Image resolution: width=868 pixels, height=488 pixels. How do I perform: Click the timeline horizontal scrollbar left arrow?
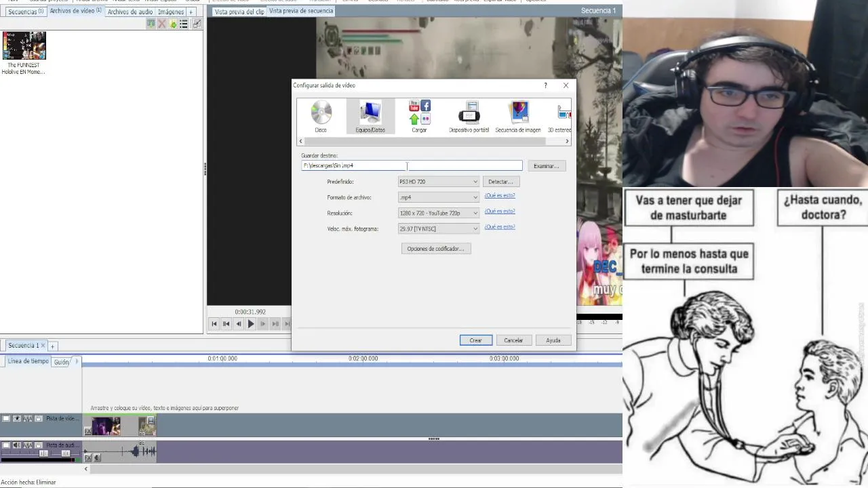85,469
